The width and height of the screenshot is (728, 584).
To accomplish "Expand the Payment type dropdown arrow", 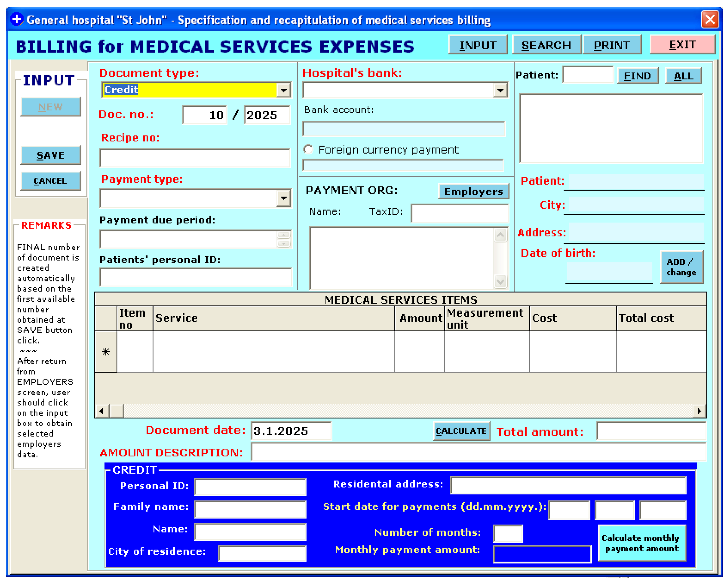I will [x=284, y=198].
